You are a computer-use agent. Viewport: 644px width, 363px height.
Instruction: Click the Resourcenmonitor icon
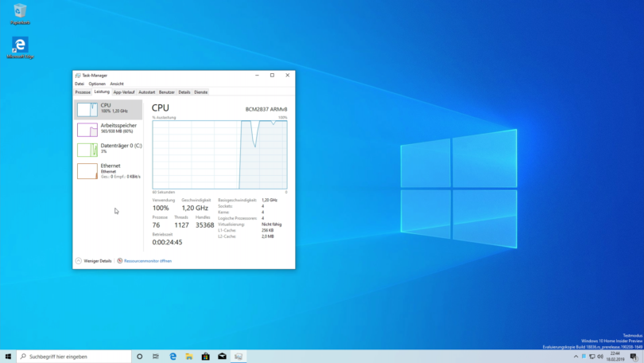click(x=120, y=261)
